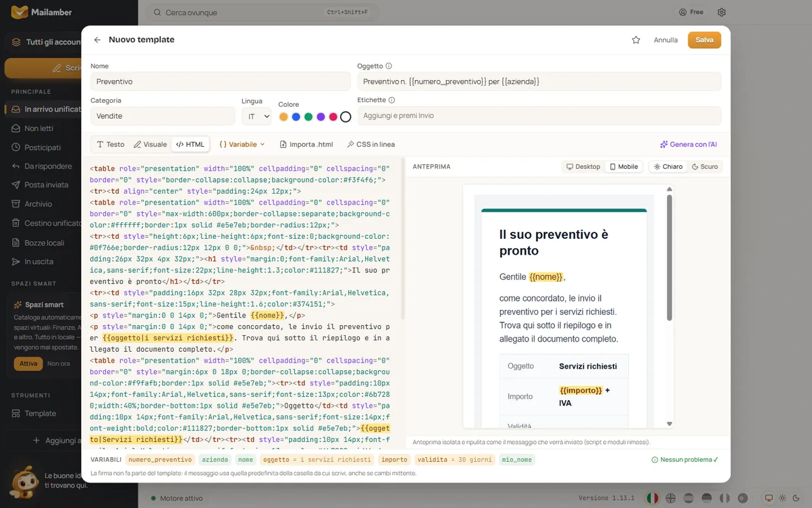This screenshot has width=812, height=508.
Task: Set preview to Chiaro theme
Action: pyautogui.click(x=668, y=166)
